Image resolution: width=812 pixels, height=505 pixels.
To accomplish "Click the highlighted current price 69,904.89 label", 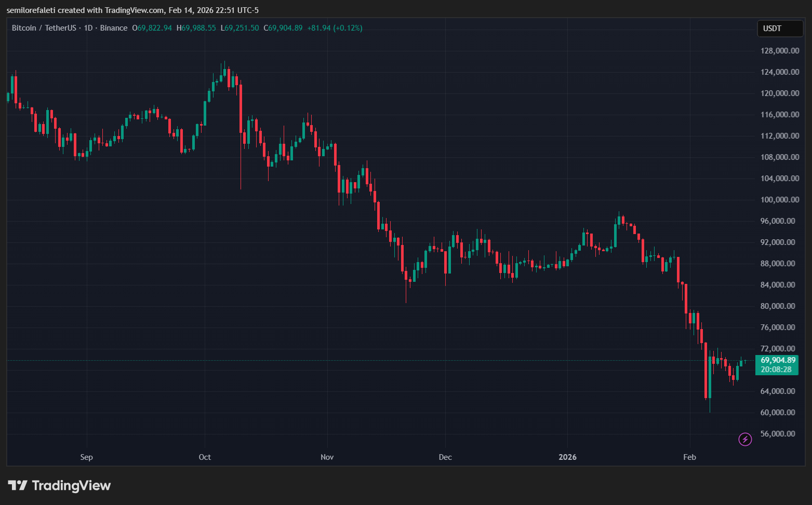I will click(776, 360).
